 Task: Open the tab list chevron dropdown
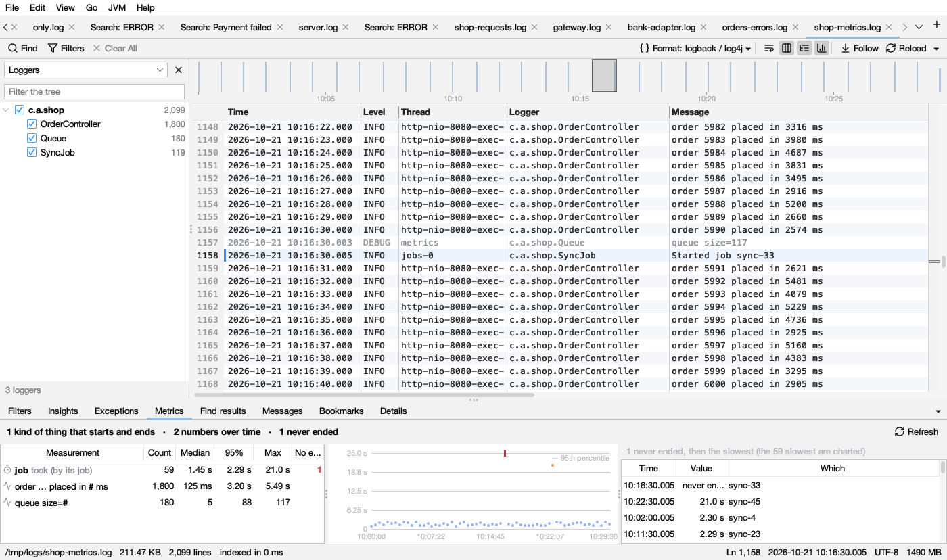(919, 27)
